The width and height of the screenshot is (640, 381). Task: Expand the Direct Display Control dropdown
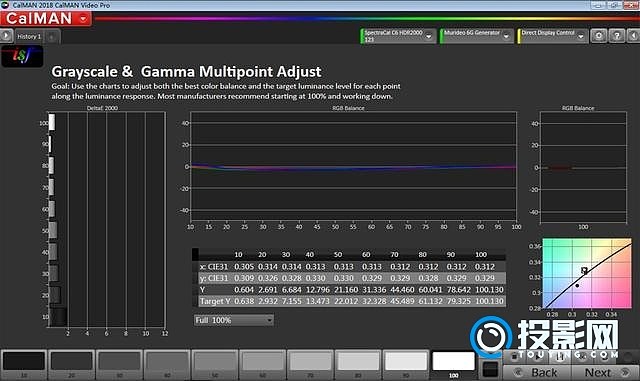[x=581, y=36]
